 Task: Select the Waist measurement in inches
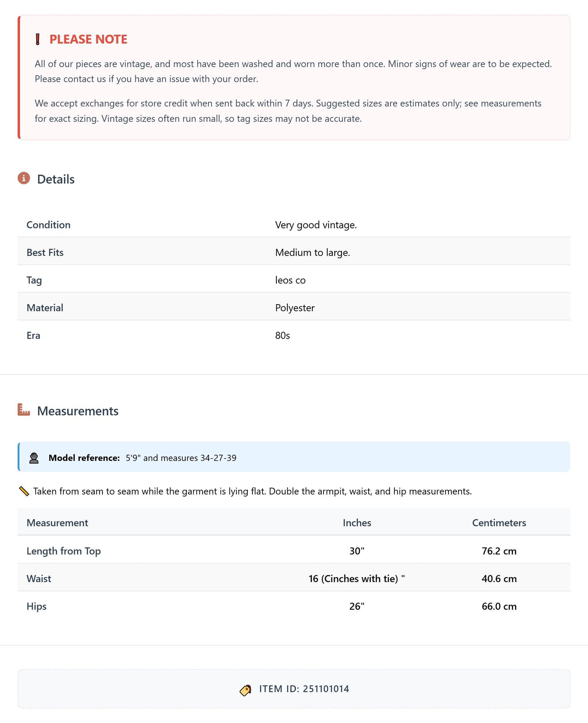point(357,578)
